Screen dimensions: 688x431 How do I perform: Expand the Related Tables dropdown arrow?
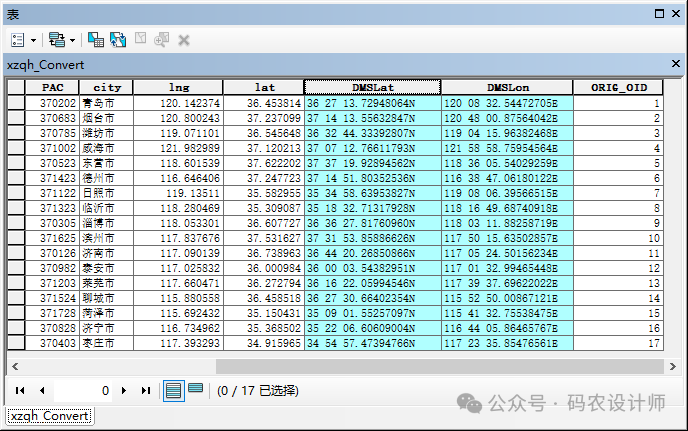72,40
